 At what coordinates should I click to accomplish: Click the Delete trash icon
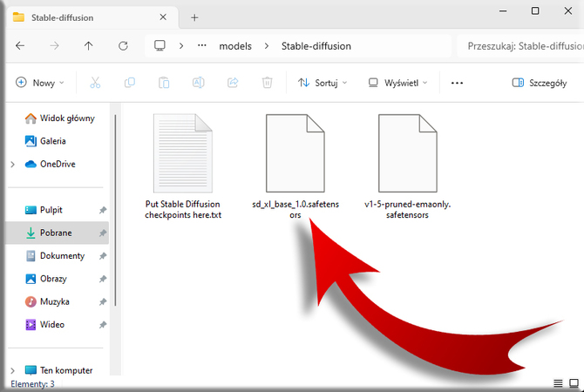(267, 82)
